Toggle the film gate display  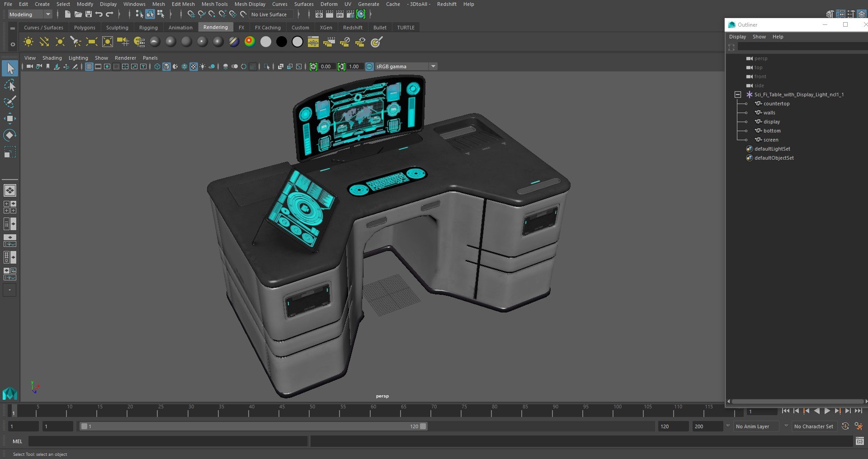98,66
